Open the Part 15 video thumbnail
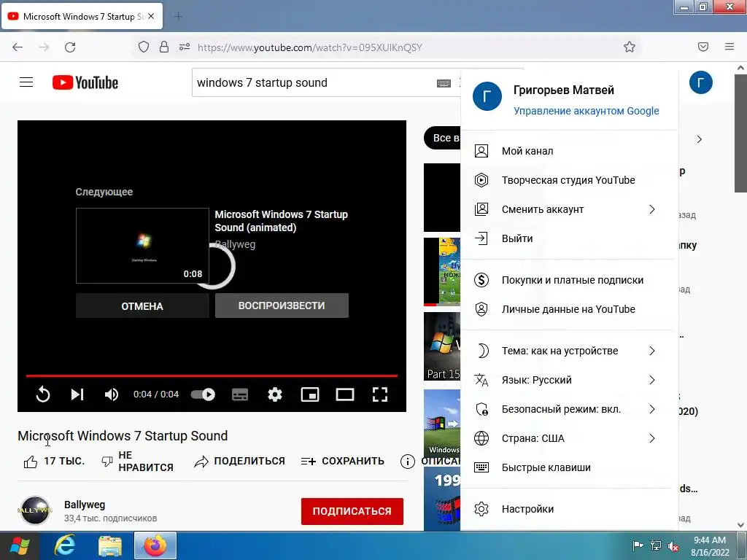The image size is (747, 560). (x=442, y=346)
